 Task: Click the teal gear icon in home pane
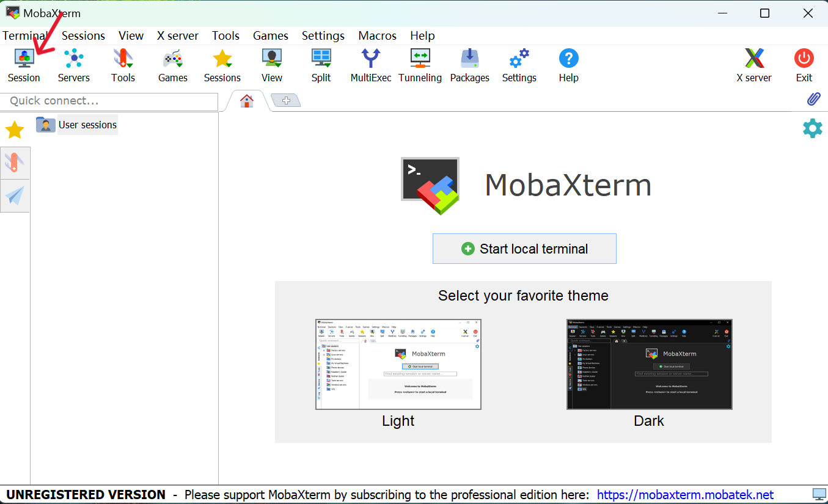coord(812,128)
